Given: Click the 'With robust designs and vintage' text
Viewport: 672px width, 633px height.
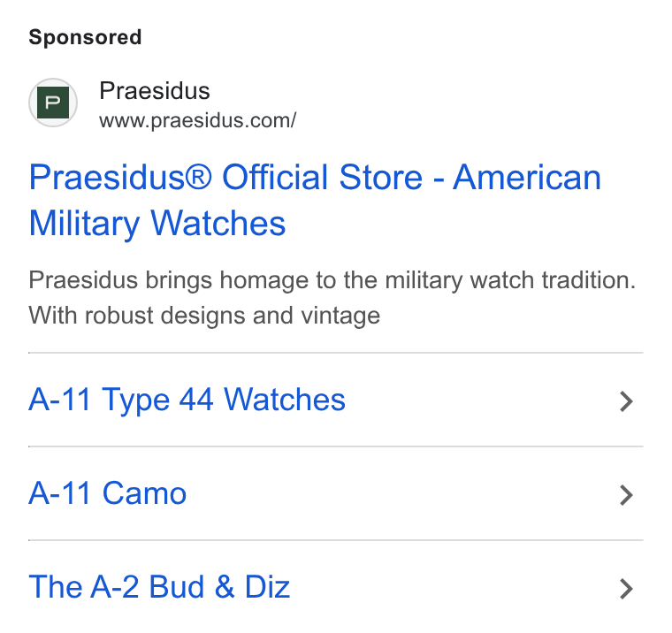Looking at the screenshot, I should [204, 316].
